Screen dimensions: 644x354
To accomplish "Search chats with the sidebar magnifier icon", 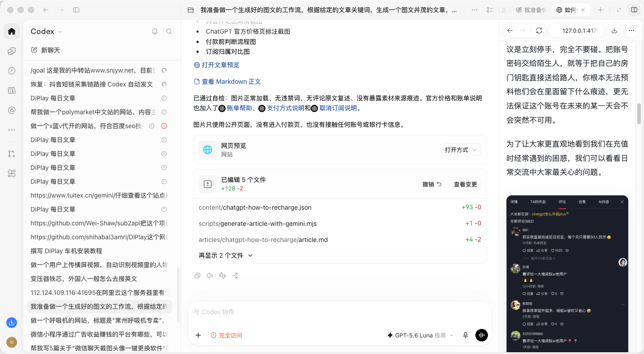I will click(169, 31).
